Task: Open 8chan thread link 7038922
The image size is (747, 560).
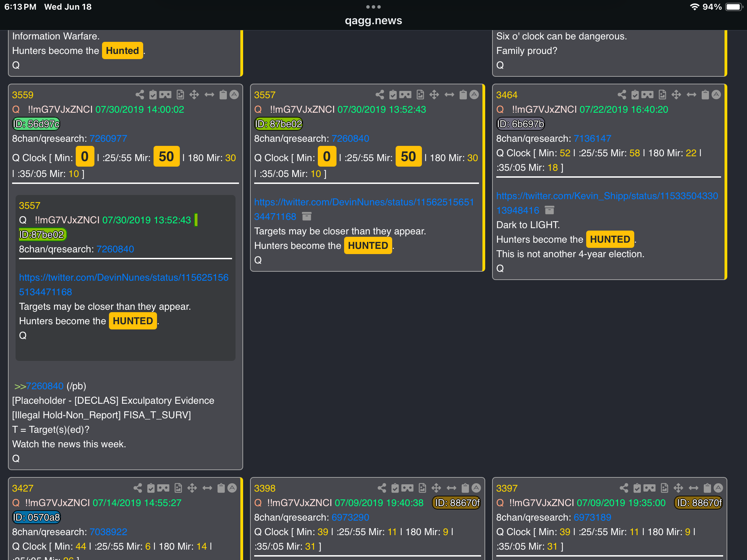Action: [108, 532]
